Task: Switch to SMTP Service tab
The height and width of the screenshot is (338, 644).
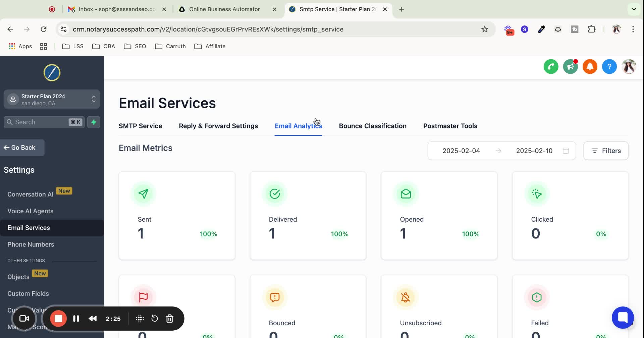Action: pyautogui.click(x=140, y=126)
